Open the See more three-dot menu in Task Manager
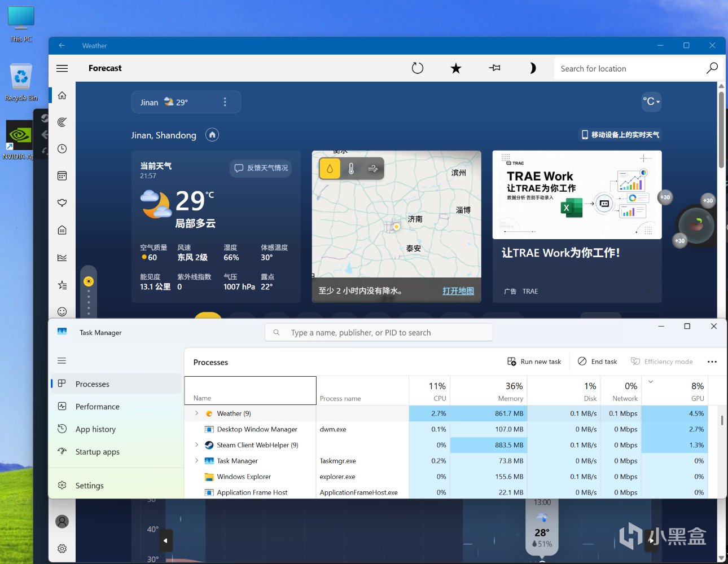This screenshot has height=564, width=728. 712,362
